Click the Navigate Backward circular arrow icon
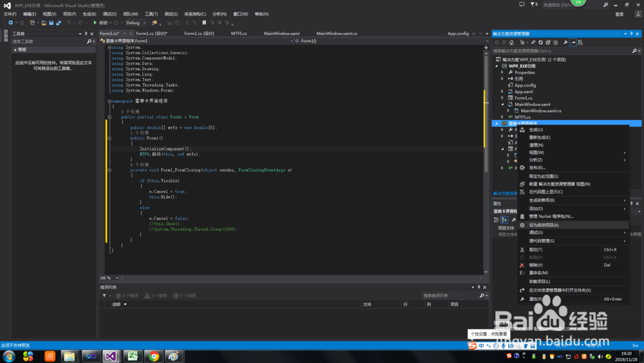This screenshot has width=644, height=363. [x=11, y=23]
